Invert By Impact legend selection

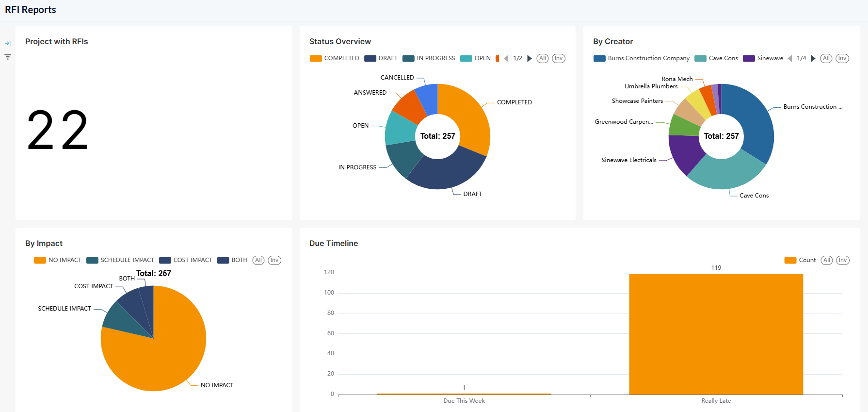(274, 260)
